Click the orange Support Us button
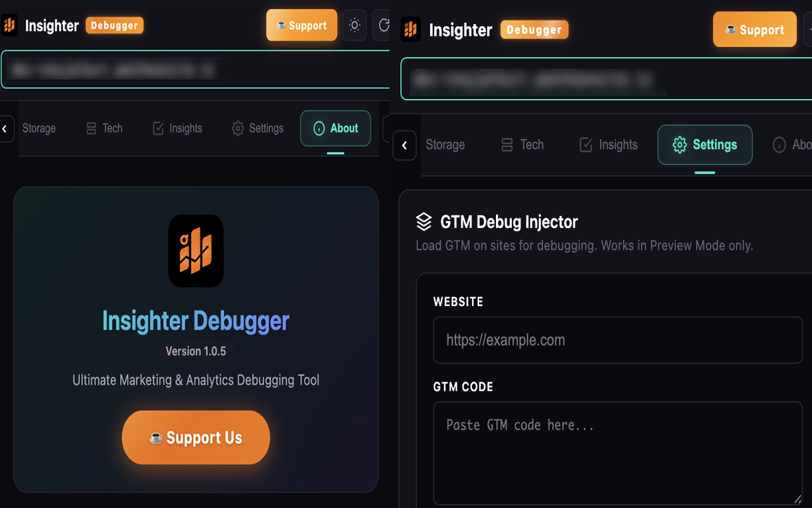This screenshot has height=508, width=812. pos(196,438)
